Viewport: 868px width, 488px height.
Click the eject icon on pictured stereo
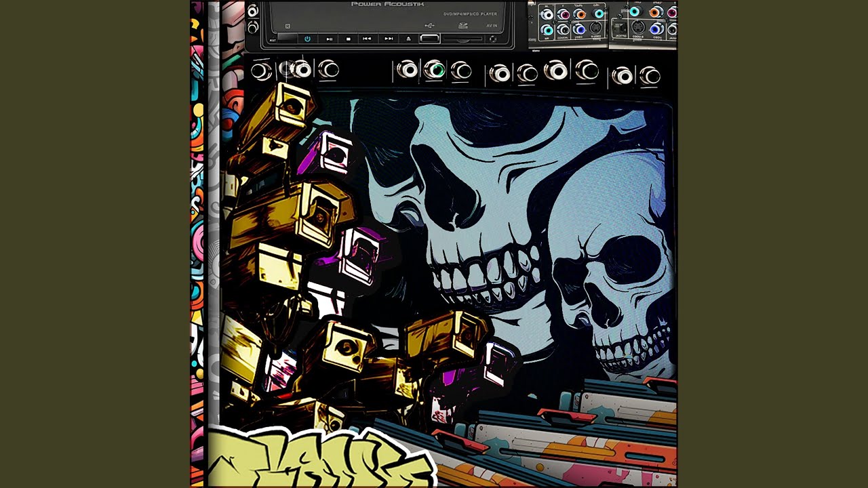[x=408, y=39]
